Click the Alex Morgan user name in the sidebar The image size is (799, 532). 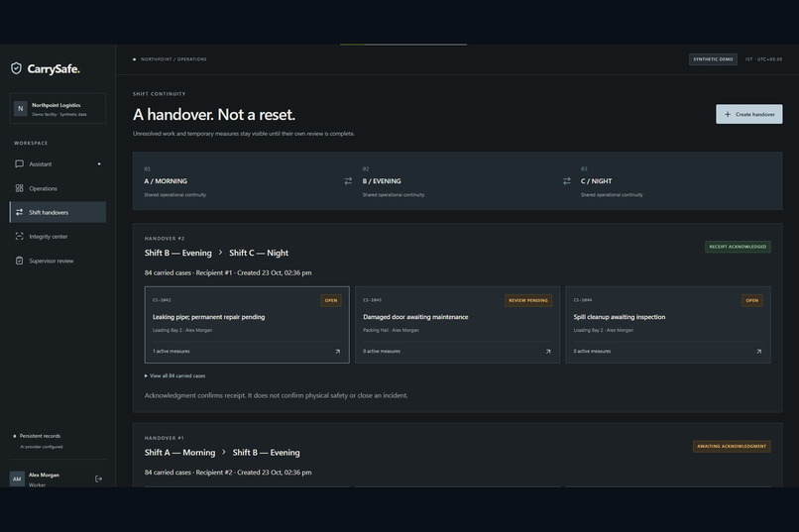click(x=44, y=475)
